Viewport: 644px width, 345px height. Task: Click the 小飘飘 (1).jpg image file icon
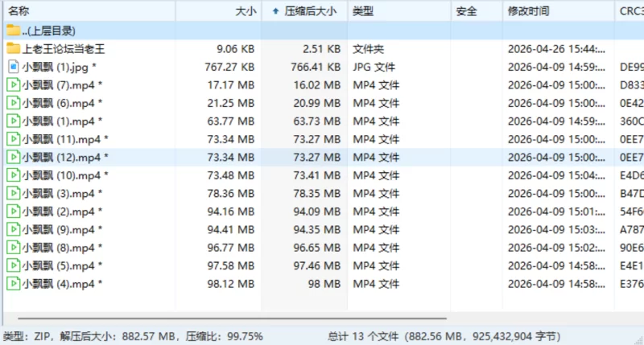[x=13, y=67]
